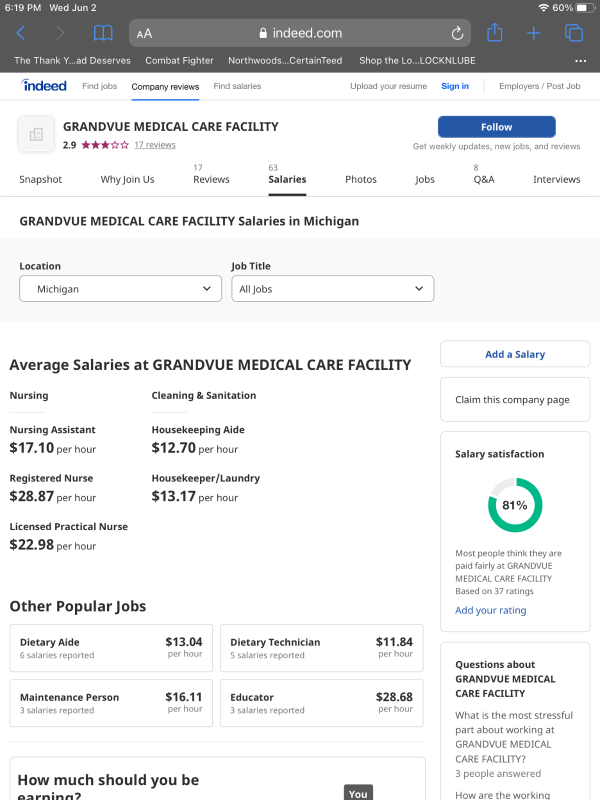Tap the indeed.com address bar
The width and height of the screenshot is (600, 800).
pos(300,33)
